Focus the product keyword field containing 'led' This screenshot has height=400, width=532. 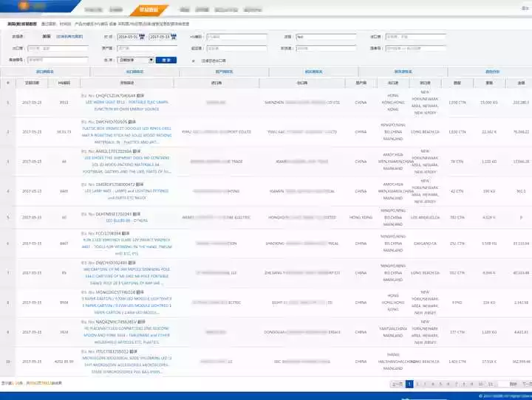(x=326, y=37)
